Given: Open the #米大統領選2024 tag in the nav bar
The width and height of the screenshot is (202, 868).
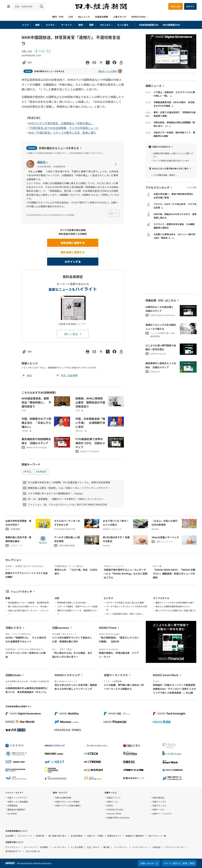Looking at the screenshot, I should click(171, 25).
